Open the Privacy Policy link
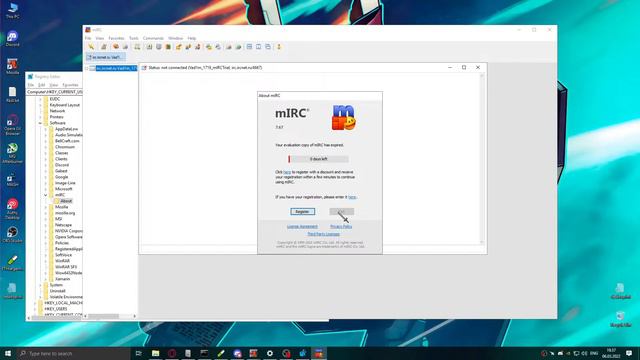The height and width of the screenshot is (360, 640). [341, 227]
